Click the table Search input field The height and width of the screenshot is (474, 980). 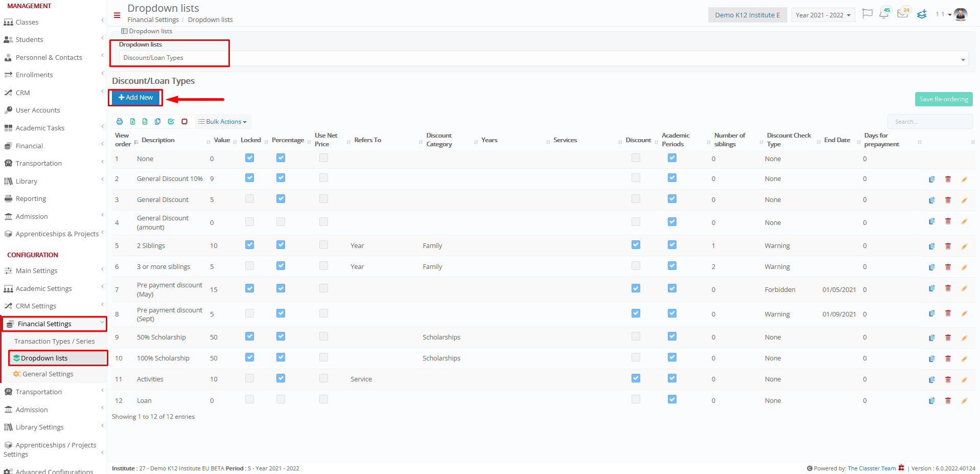point(930,122)
